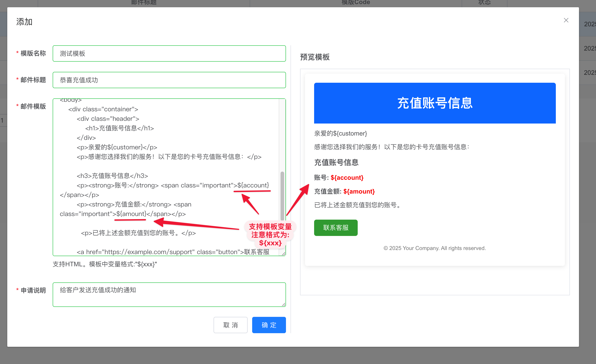This screenshot has height=364, width=596.
Task: Click the resize handle of 邮件模版 textarea
Action: (283, 253)
